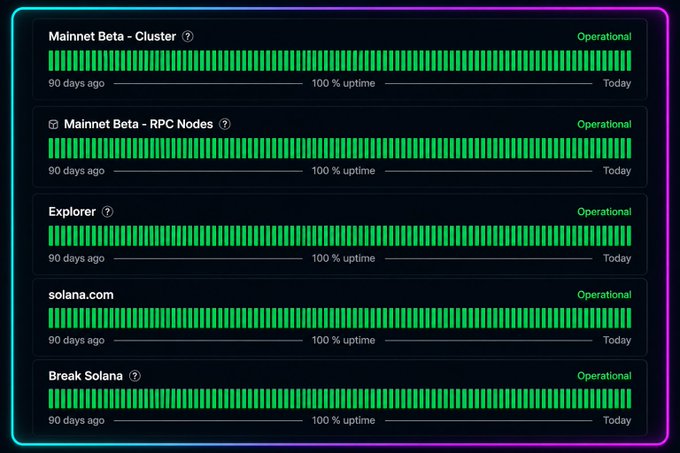Click the Mainnet Beta - RPC Nodes uptime bar
Image resolution: width=680 pixels, height=453 pixels.
(340, 148)
